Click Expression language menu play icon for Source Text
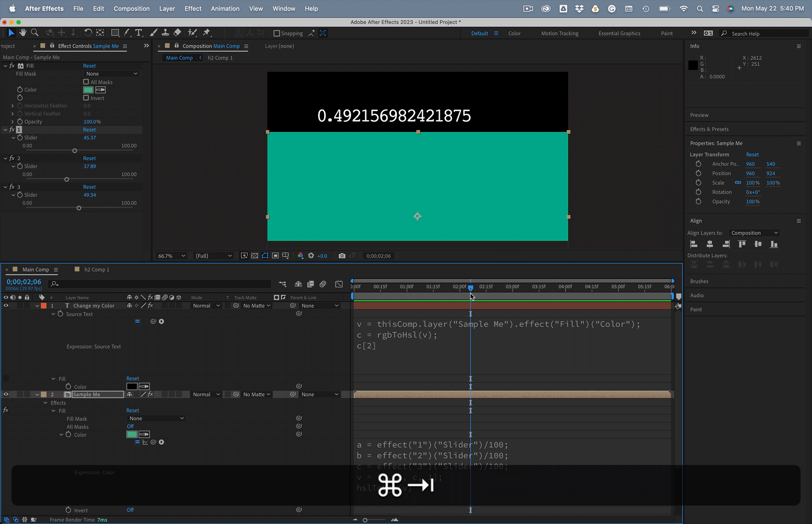This screenshot has width=812, height=524. [x=162, y=322]
